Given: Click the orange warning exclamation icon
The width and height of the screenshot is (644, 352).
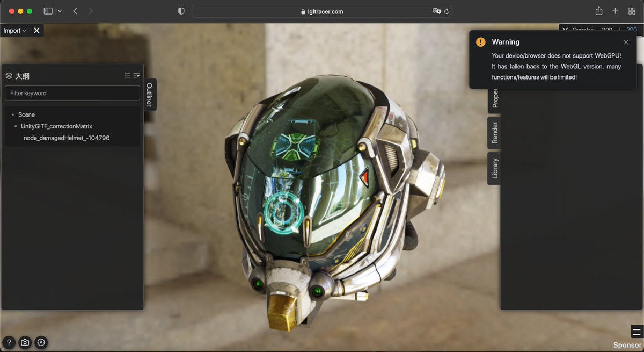Looking at the screenshot, I should click(481, 42).
